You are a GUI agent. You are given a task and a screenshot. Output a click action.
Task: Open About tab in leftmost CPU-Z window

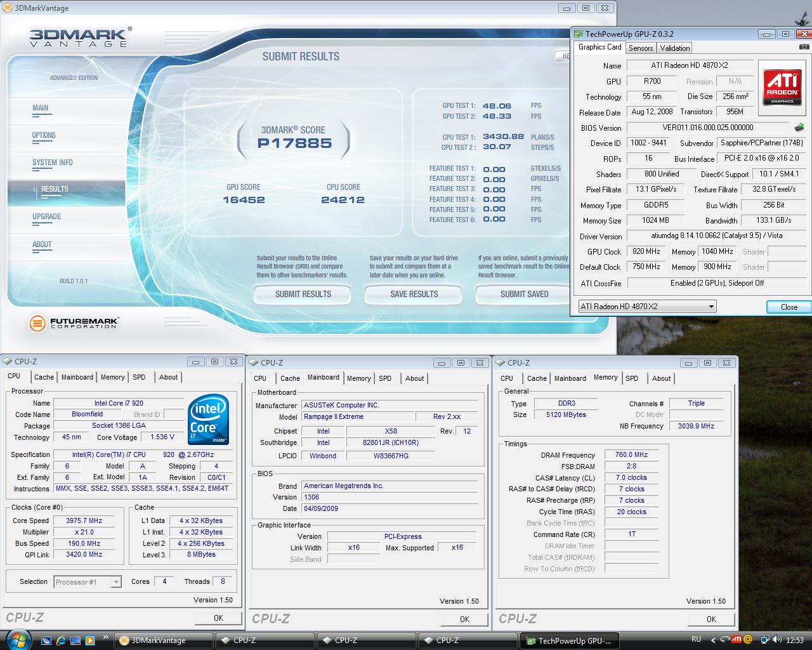[168, 377]
